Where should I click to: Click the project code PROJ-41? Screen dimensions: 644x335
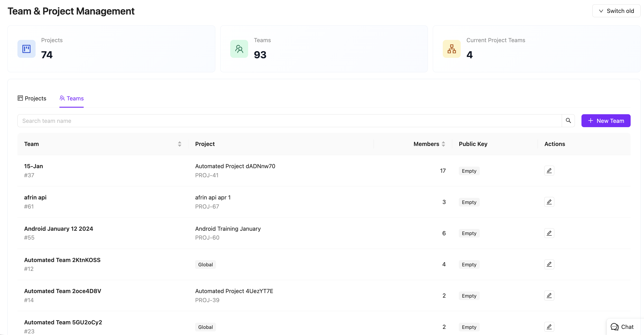pyautogui.click(x=207, y=175)
